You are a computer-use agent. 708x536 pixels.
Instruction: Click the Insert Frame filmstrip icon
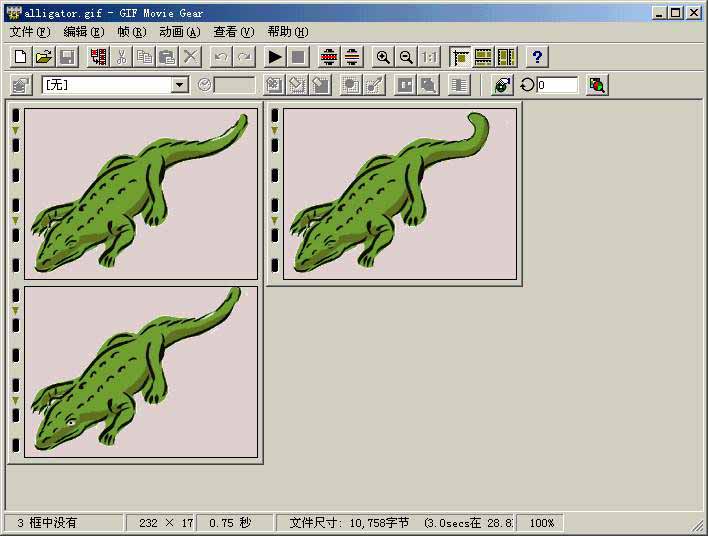(97, 57)
